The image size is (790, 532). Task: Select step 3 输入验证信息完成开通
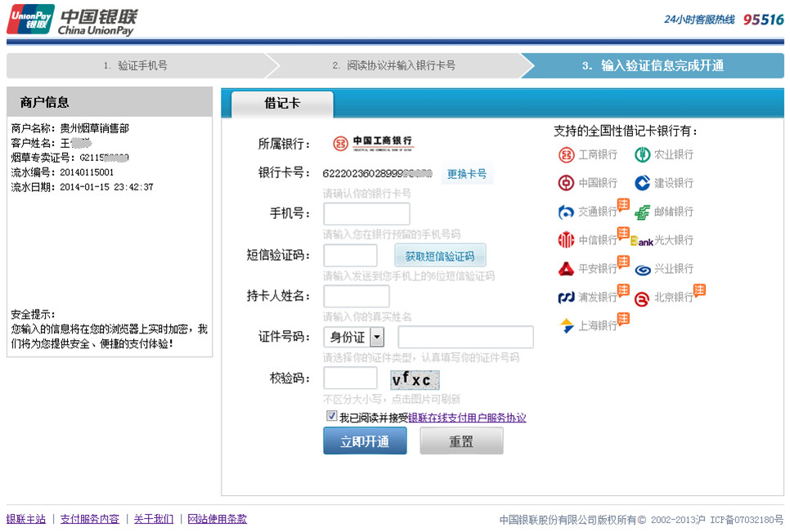pos(653,65)
